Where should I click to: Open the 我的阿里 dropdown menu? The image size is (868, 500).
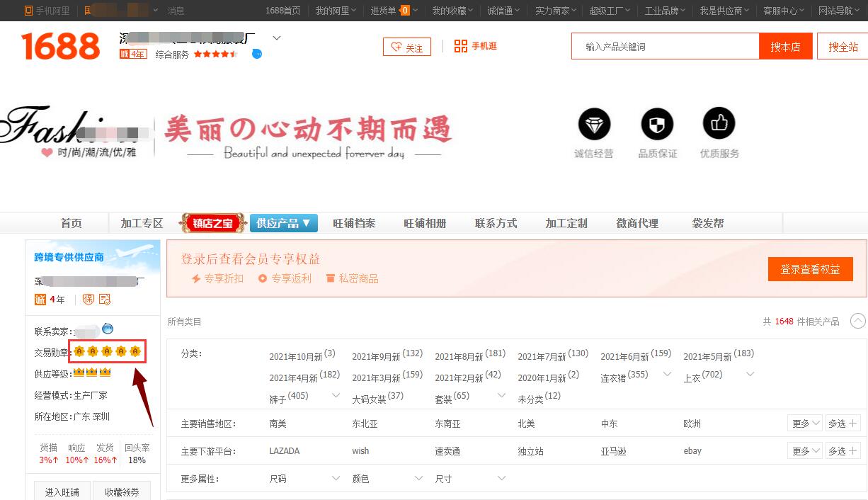click(336, 11)
